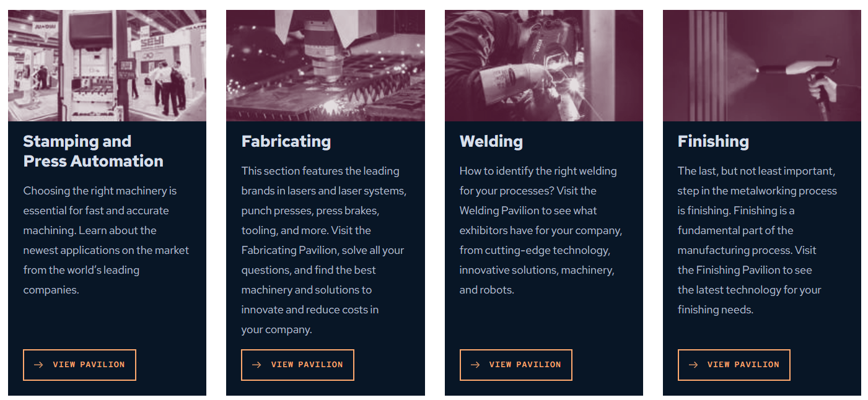Image resolution: width=868 pixels, height=400 pixels.
Task: Click Welding card description text
Action: coord(539,230)
